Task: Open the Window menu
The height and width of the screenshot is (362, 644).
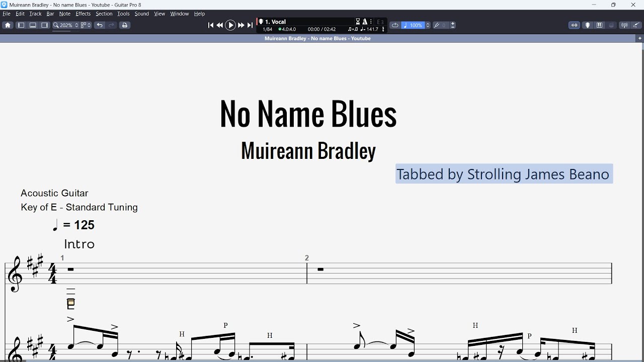Action: tap(180, 14)
